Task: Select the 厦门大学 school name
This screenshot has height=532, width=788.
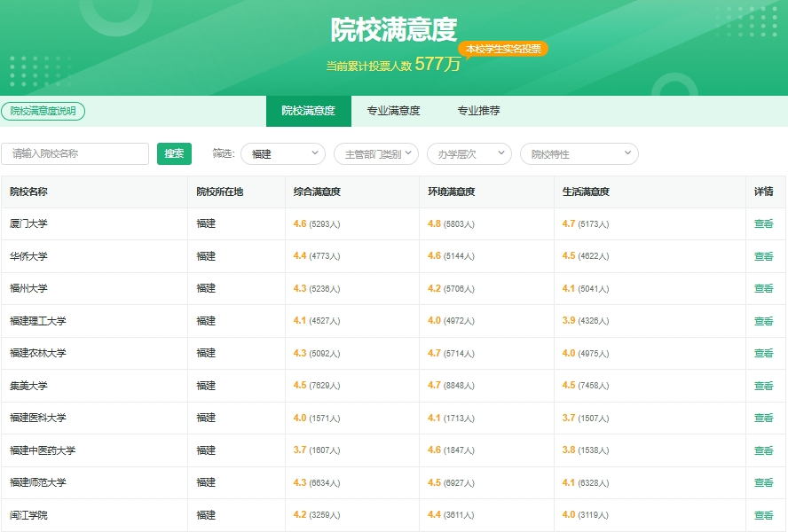Action: pos(28,224)
